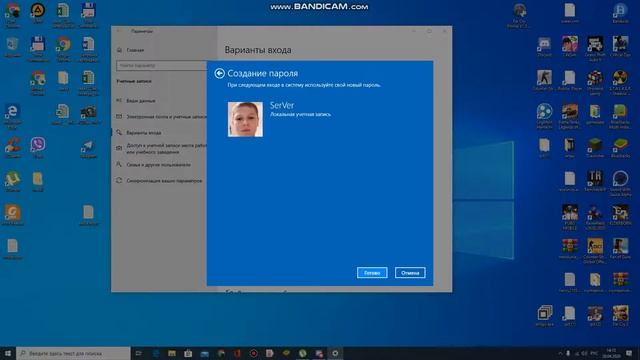Open the TR benchmark shortcut
The height and width of the screenshot is (360, 640).
pyautogui.click(x=595, y=181)
